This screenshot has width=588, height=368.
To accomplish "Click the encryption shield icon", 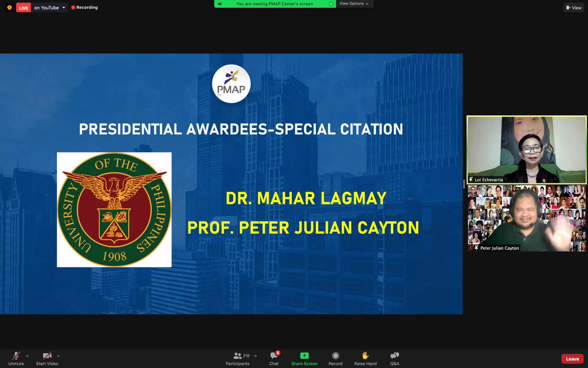I will coord(9,7).
